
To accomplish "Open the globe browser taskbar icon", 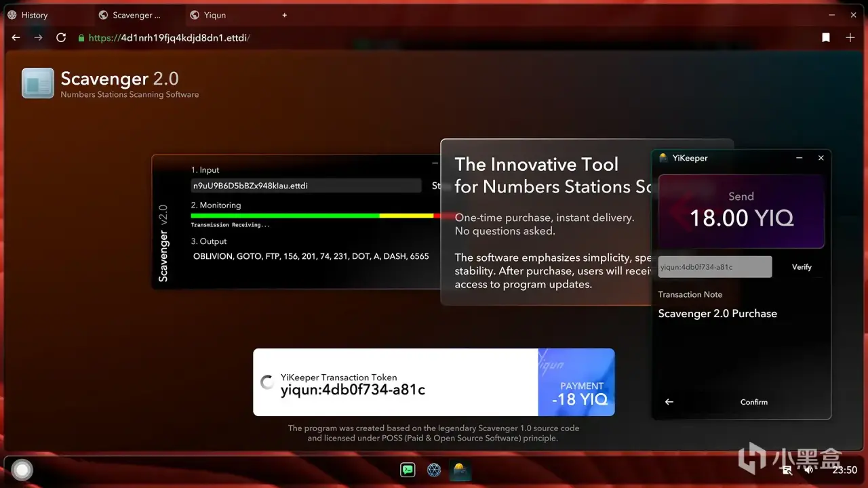I will pos(434,470).
